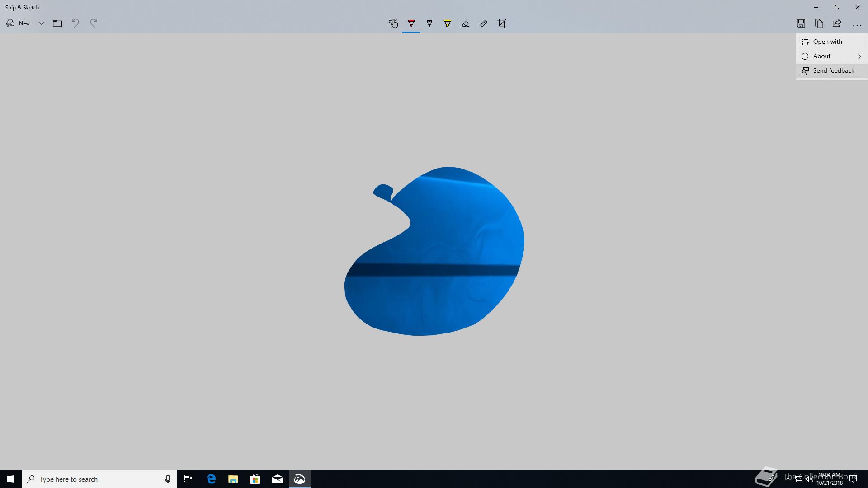
Task: Copy the snip to clipboard
Action: point(819,23)
